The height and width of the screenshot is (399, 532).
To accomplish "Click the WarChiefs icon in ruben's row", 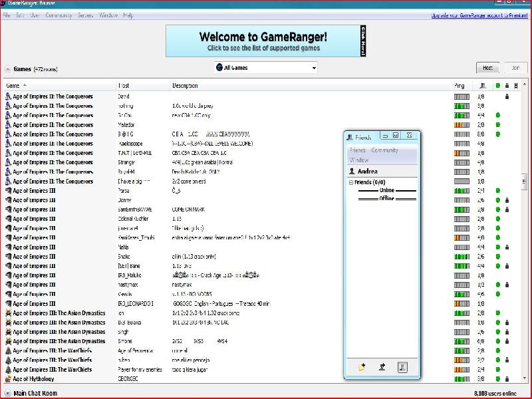I will [x=8, y=360].
